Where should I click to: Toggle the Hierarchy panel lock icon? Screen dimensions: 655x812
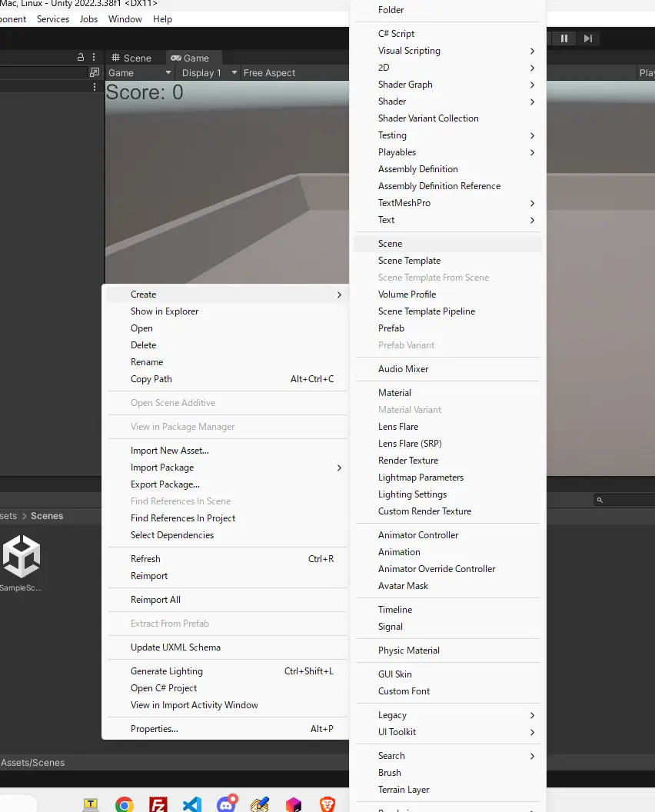[x=81, y=58]
